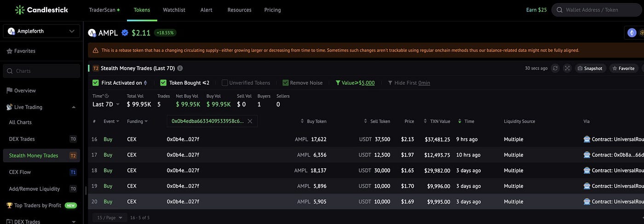The image size is (644, 224).
Task: Toggle First Activated on checkbox
Action: pyautogui.click(x=96, y=83)
